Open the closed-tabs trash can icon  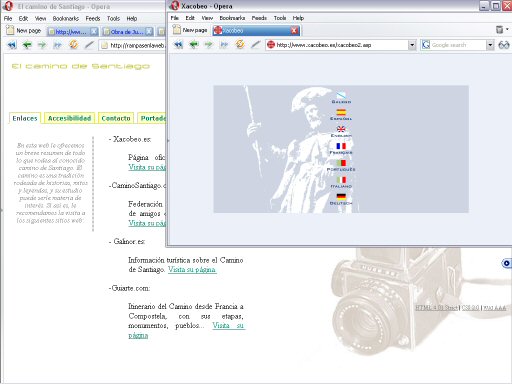point(499,30)
